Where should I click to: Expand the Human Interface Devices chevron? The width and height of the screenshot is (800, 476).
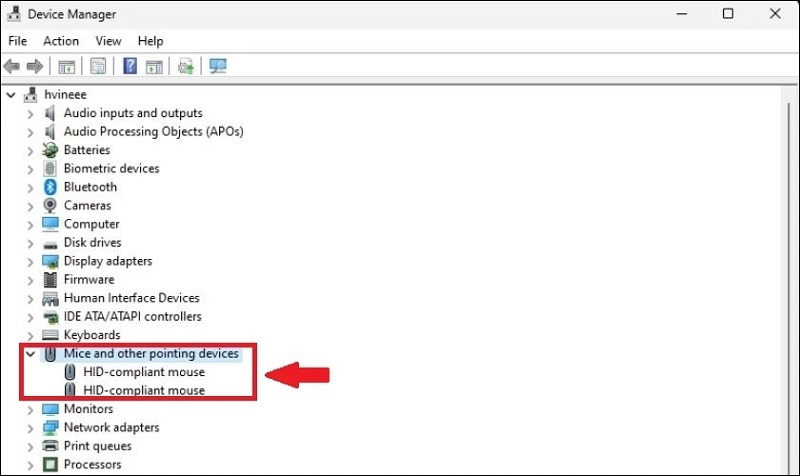[x=30, y=299]
